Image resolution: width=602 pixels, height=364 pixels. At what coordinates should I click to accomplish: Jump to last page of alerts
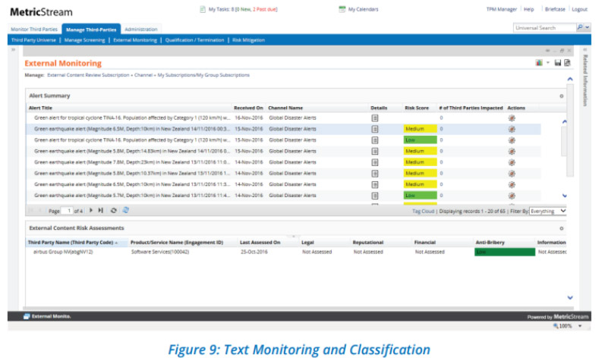click(101, 210)
